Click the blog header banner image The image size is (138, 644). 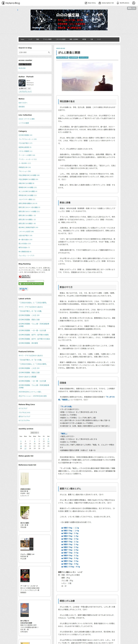(69, 20)
